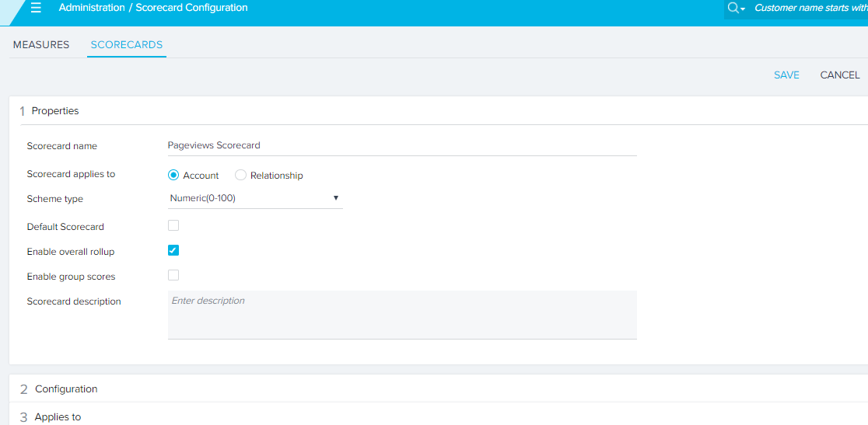The height and width of the screenshot is (425, 868).
Task: Open the Scheme type dropdown
Action: (x=255, y=198)
